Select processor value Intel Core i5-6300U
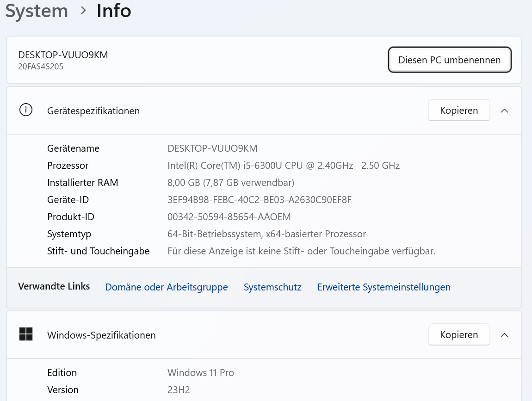Image resolution: width=532 pixels, height=401 pixels. click(x=284, y=165)
